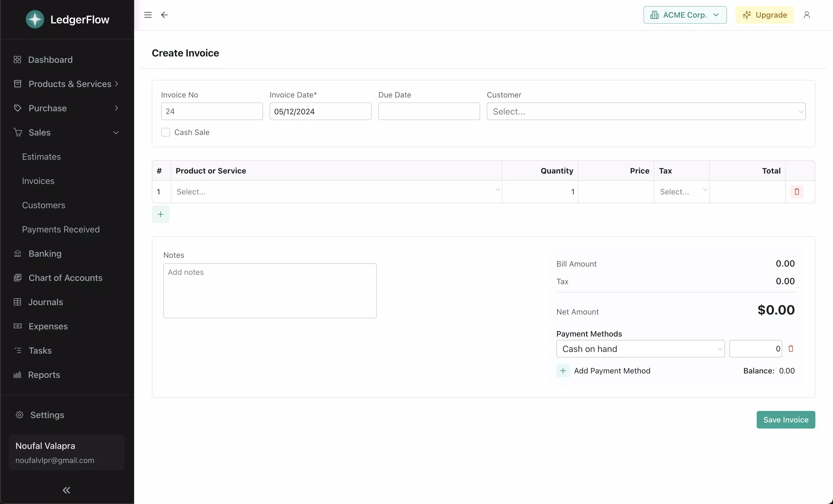Click the Add notes text area
833x504 pixels.
[270, 291]
